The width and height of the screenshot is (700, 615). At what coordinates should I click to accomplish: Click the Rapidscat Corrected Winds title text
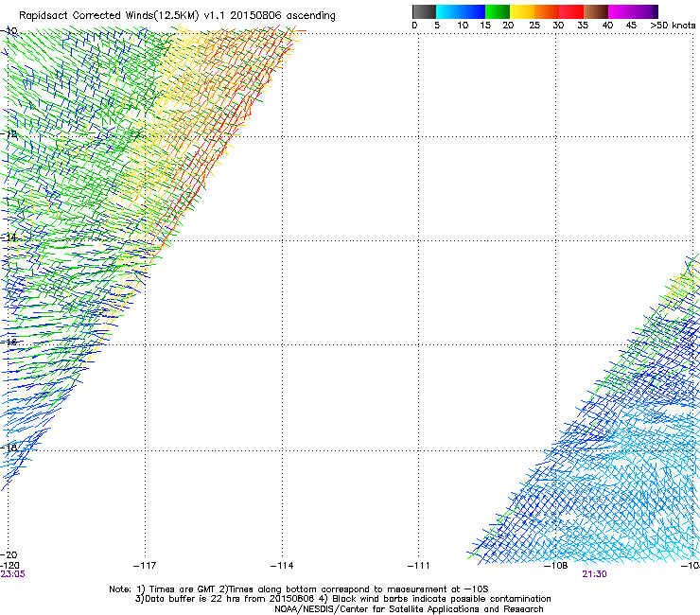(177, 15)
